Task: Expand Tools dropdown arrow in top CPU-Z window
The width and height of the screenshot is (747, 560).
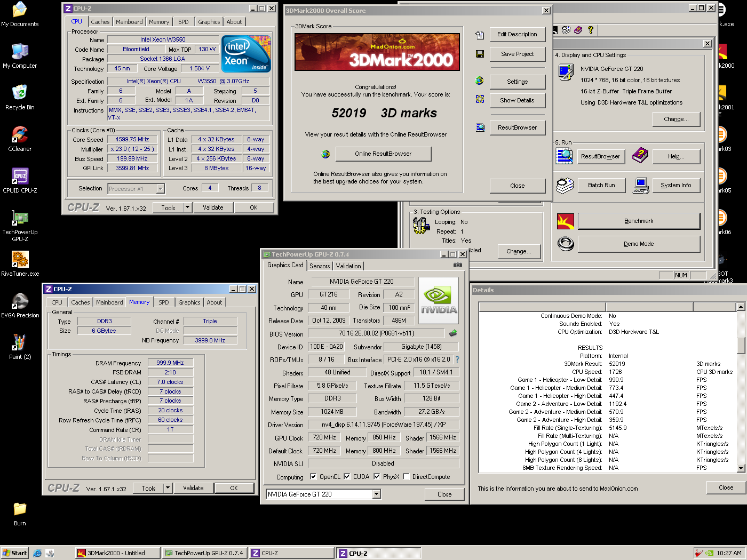Action: coord(187,207)
